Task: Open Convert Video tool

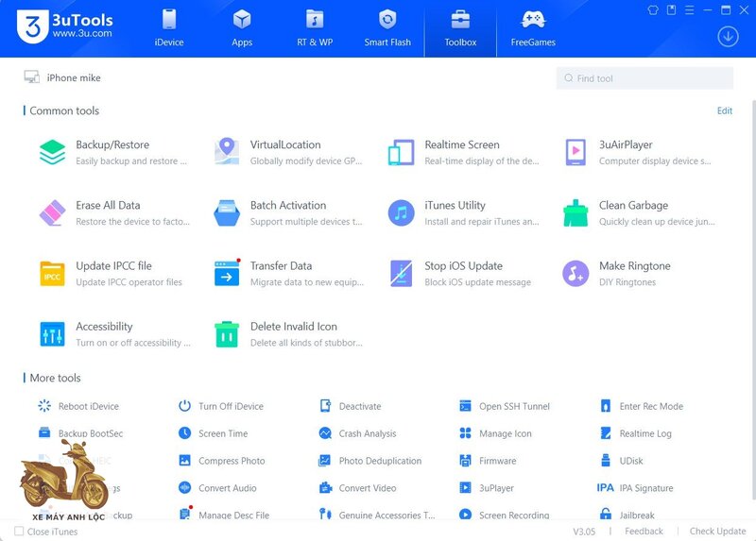Action: pos(357,487)
